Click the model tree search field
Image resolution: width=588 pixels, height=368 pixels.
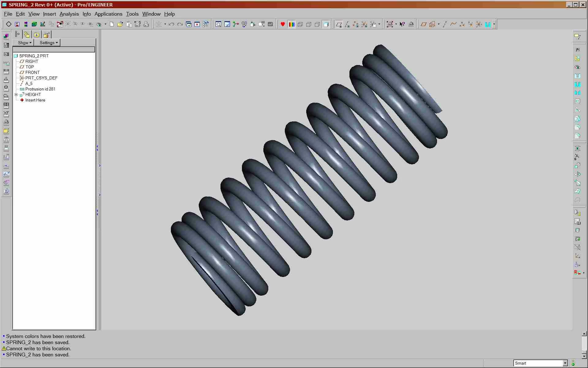pyautogui.click(x=54, y=50)
